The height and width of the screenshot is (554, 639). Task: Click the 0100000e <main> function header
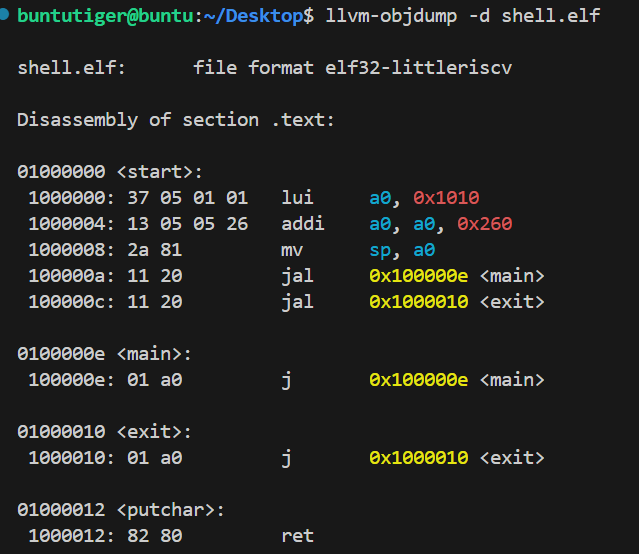click(x=104, y=353)
